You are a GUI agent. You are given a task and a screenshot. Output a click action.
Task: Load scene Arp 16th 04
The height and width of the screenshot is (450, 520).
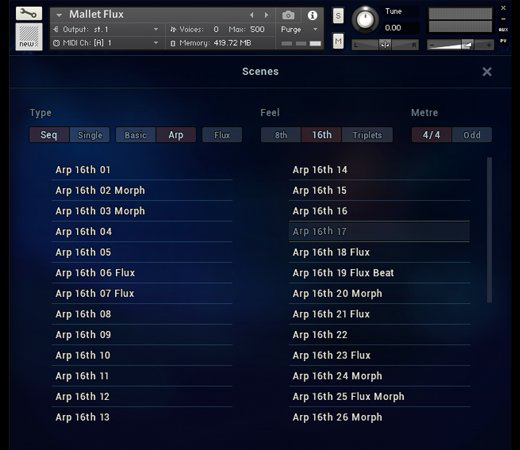tap(142, 232)
